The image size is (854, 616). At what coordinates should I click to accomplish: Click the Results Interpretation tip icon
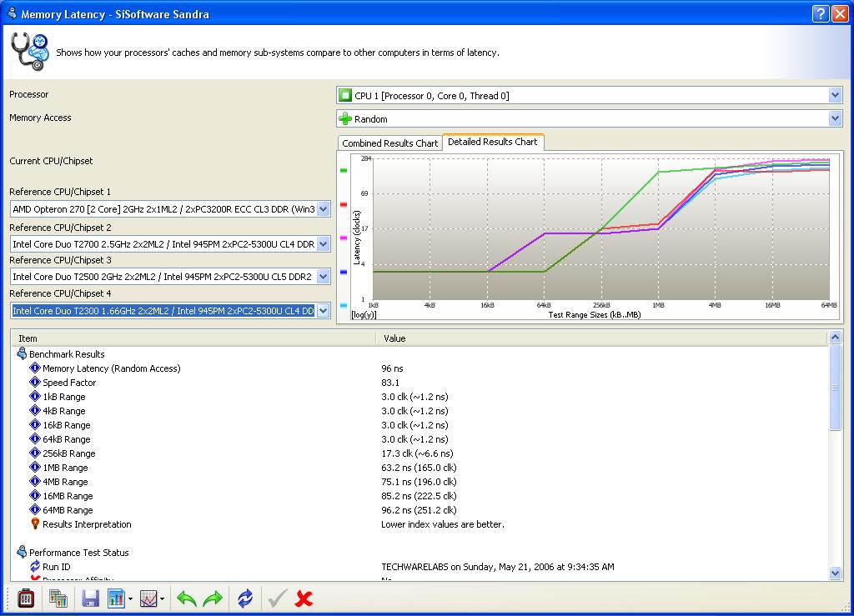(35, 523)
